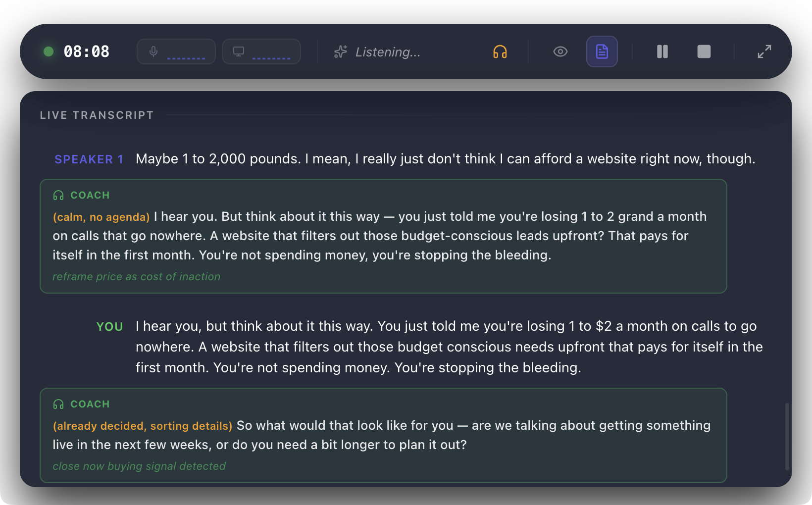Screen dimensions: 812x505
Task: Click the YOU speaker label
Action: [109, 327]
